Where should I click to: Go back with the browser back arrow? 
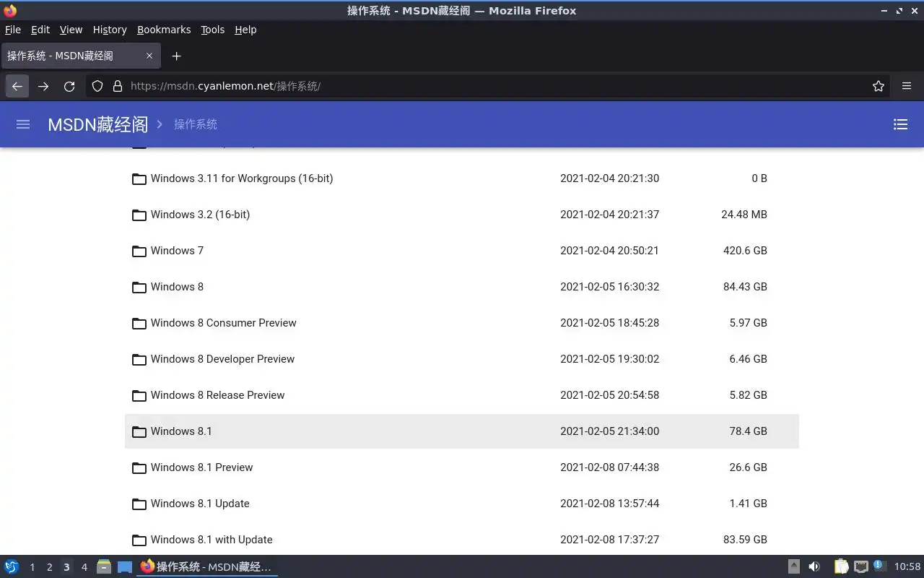coord(17,86)
